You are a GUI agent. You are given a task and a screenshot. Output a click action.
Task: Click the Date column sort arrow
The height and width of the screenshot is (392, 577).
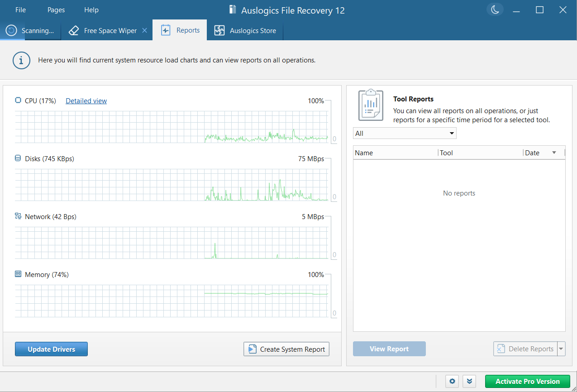click(x=554, y=153)
